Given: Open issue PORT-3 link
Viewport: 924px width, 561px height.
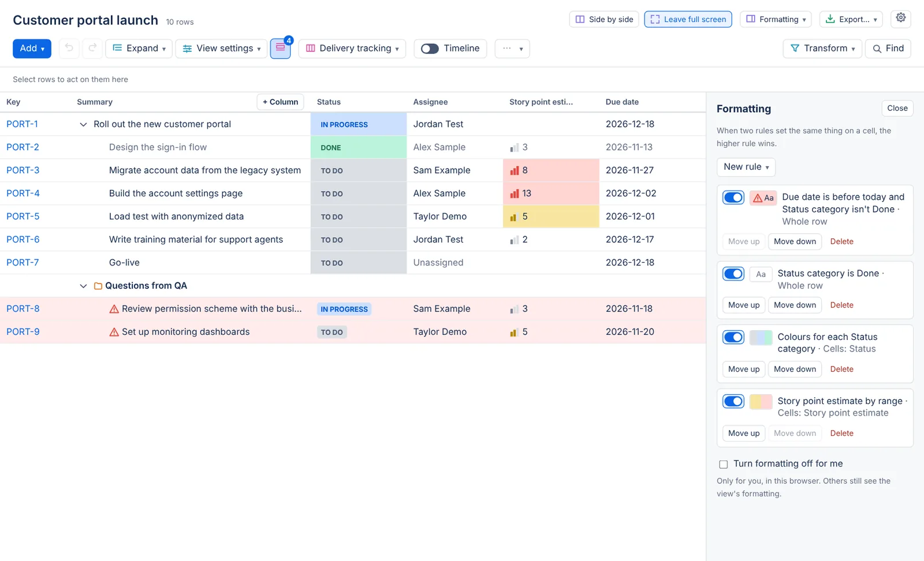Looking at the screenshot, I should click(23, 170).
